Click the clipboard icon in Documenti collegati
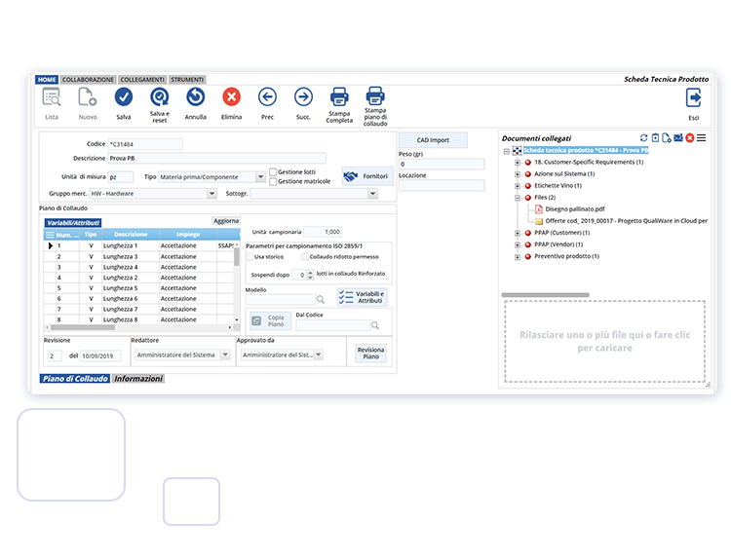Viewport: 731px width, 560px height. click(x=656, y=138)
